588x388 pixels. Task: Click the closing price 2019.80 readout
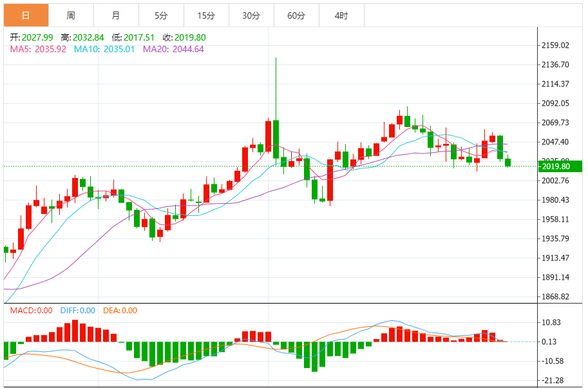pos(190,37)
